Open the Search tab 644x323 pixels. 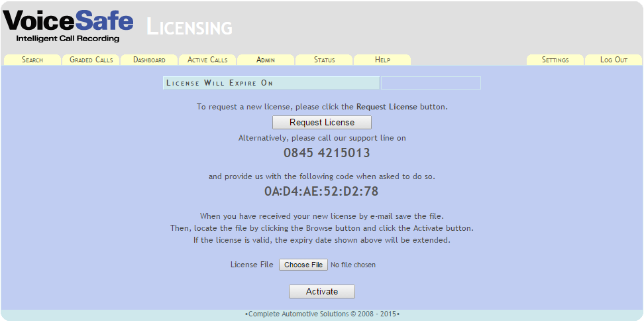32,60
